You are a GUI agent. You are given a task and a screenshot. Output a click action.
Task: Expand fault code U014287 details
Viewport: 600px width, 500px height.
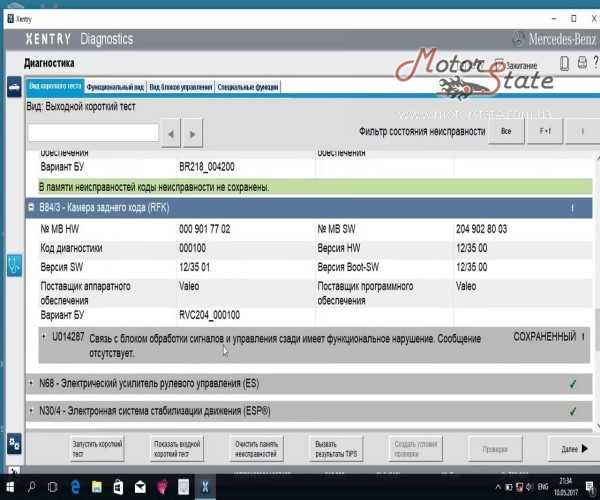44,337
